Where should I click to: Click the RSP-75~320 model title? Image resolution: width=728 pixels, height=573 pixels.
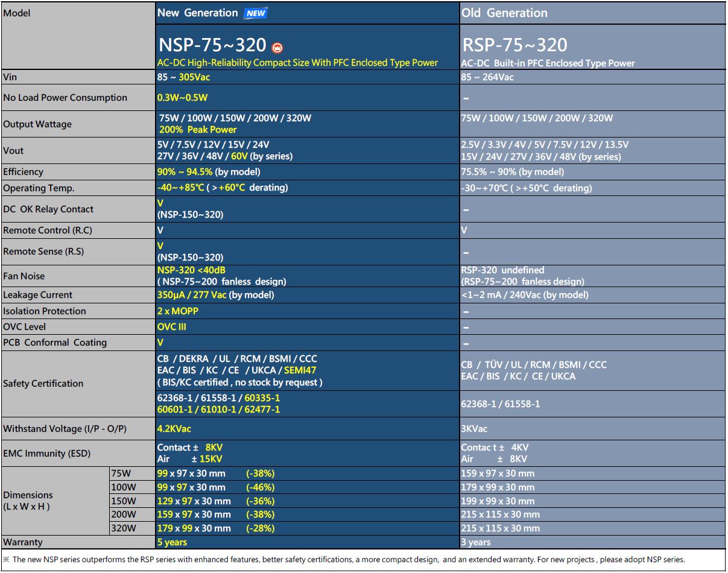(514, 45)
